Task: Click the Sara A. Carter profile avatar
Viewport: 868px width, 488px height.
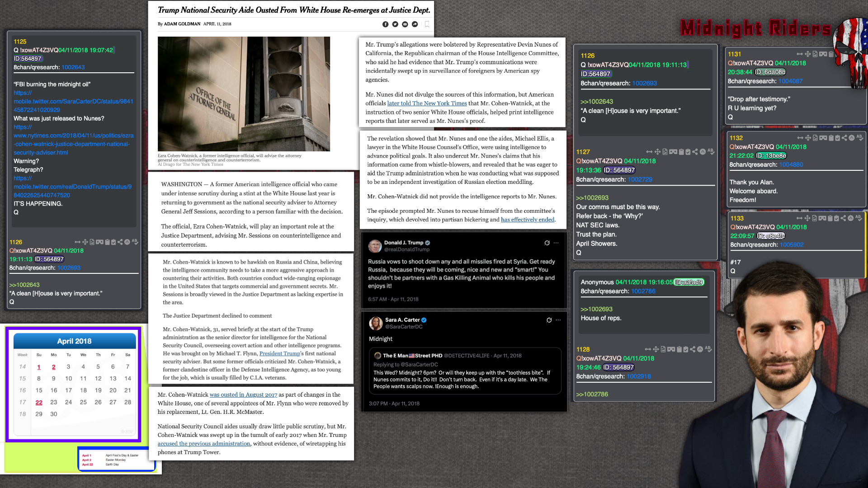Action: tap(376, 324)
